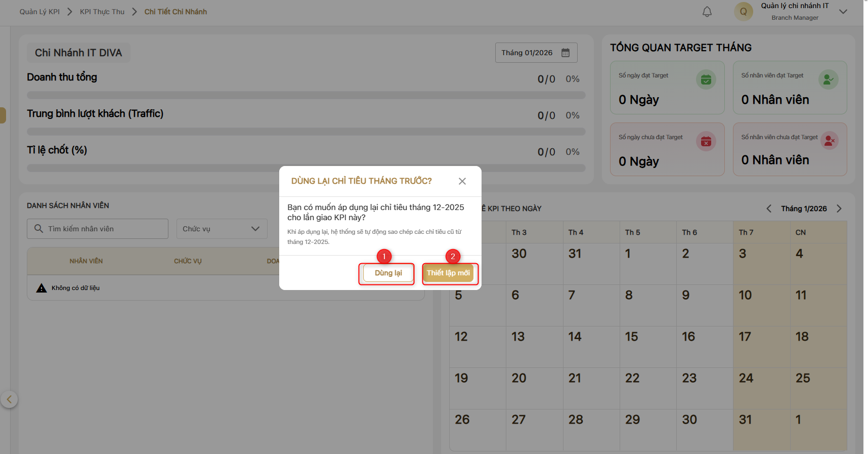Open the Chức vụ dropdown
868x454 pixels.
[x=222, y=229]
